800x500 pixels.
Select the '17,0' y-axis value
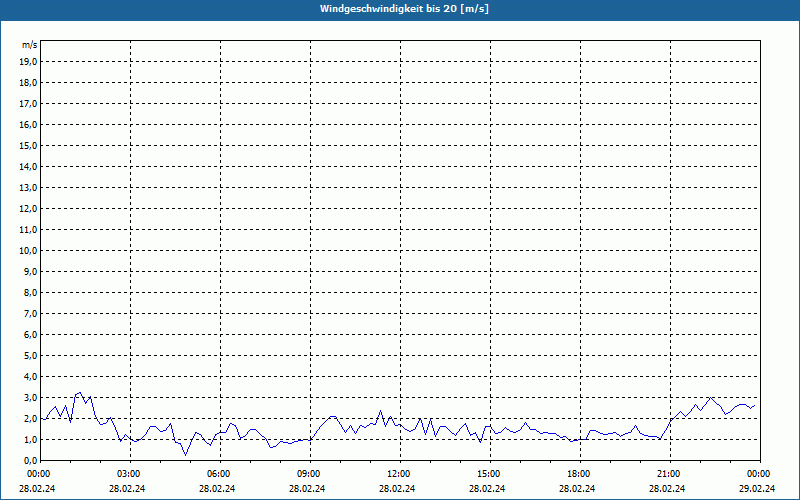(x=30, y=104)
